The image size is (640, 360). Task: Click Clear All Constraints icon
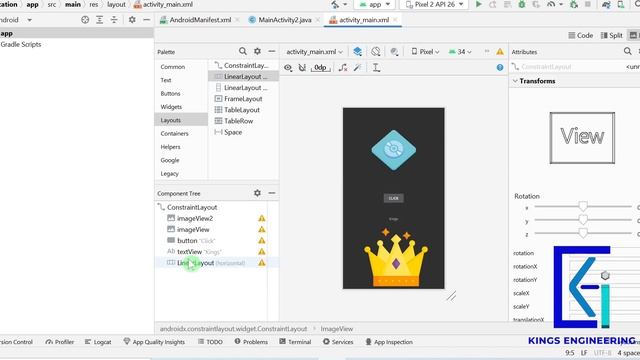(343, 68)
